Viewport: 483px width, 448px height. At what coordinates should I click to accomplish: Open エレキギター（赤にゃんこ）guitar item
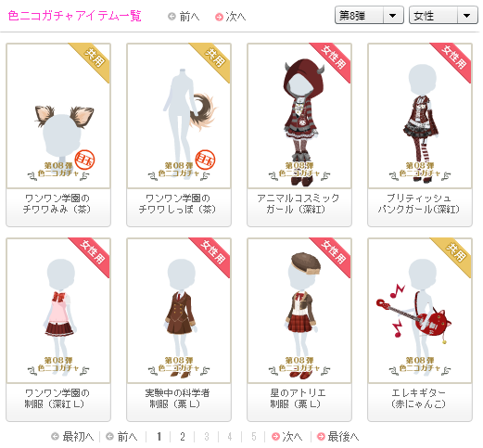[420, 310]
